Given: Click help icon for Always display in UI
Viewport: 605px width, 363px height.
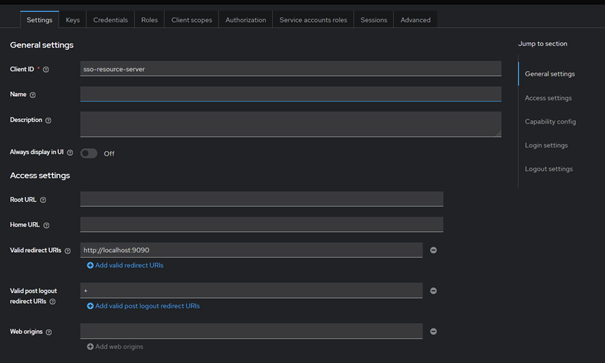Looking at the screenshot, I should pos(70,153).
